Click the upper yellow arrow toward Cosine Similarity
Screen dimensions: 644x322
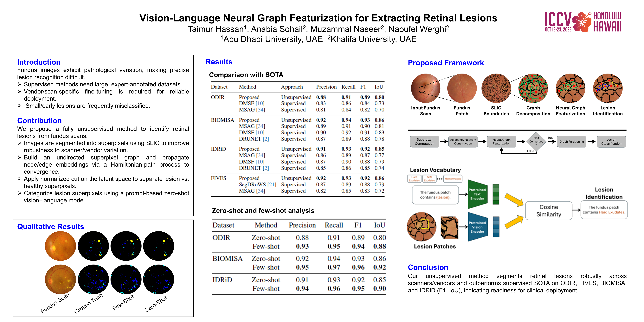click(514, 200)
